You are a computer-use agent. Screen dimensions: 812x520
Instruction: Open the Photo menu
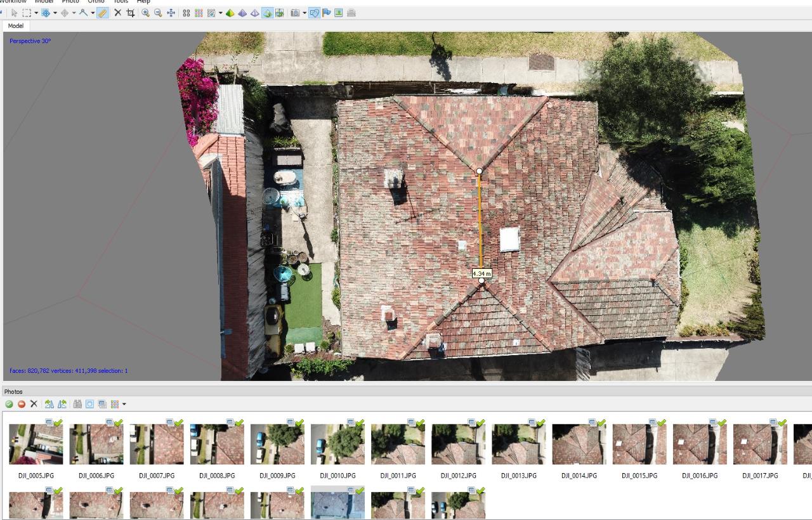70,2
